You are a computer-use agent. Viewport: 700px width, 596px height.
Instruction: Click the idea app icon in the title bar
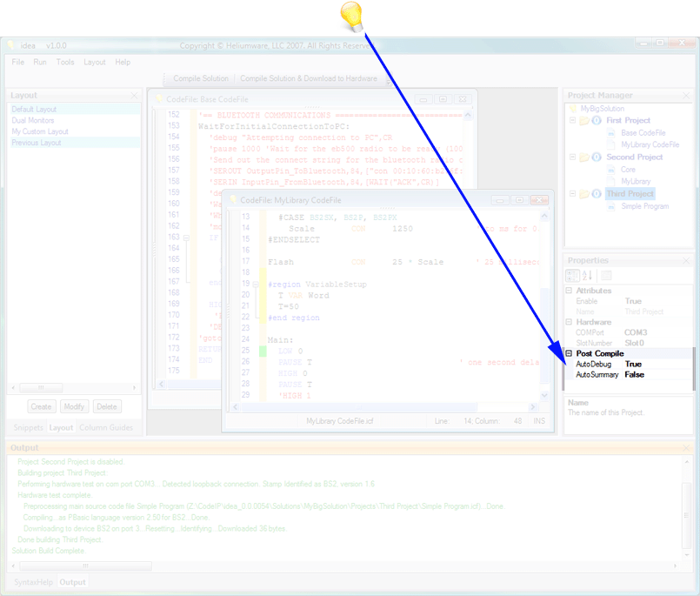click(x=10, y=45)
